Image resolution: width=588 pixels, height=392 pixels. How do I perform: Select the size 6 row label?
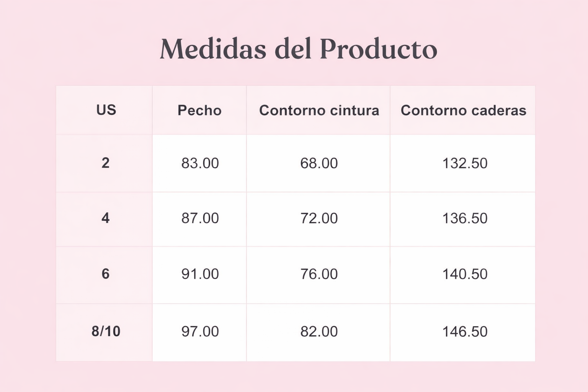pos(106,274)
